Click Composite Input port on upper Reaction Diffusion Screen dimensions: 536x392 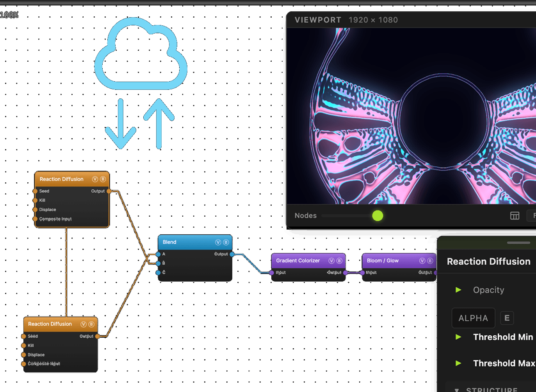pyautogui.click(x=35, y=219)
